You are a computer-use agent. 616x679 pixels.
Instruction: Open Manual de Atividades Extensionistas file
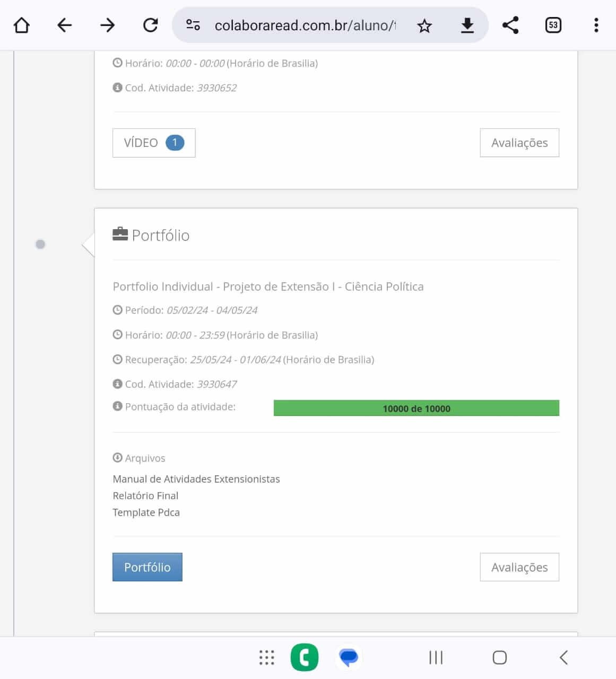tap(196, 479)
